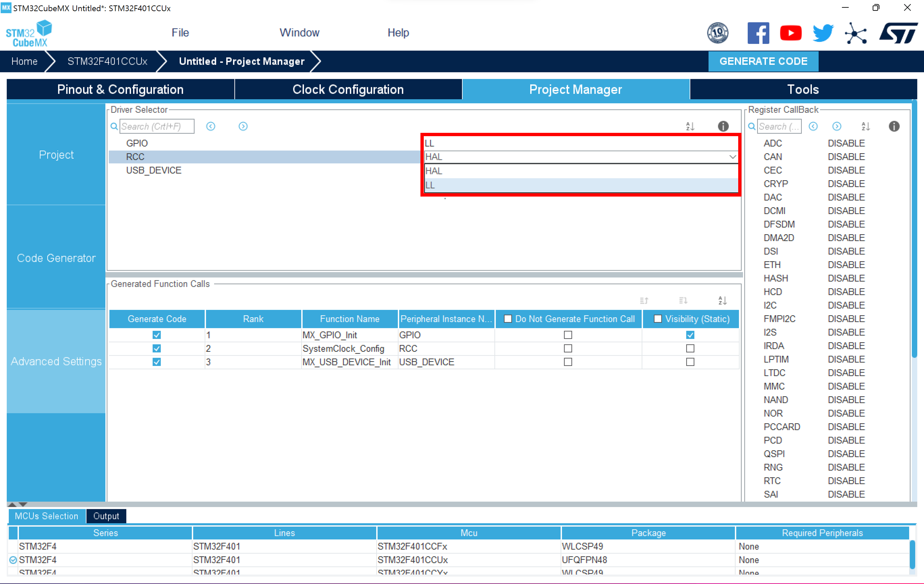Go to Home breadcrumb
Viewport: 924px width, 584px height.
tap(24, 61)
